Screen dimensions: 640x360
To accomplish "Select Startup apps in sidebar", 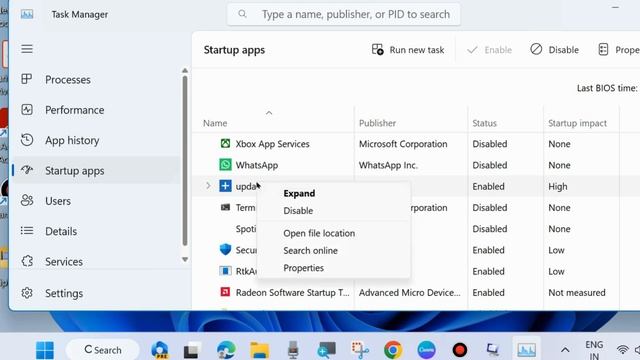I will click(96, 170).
